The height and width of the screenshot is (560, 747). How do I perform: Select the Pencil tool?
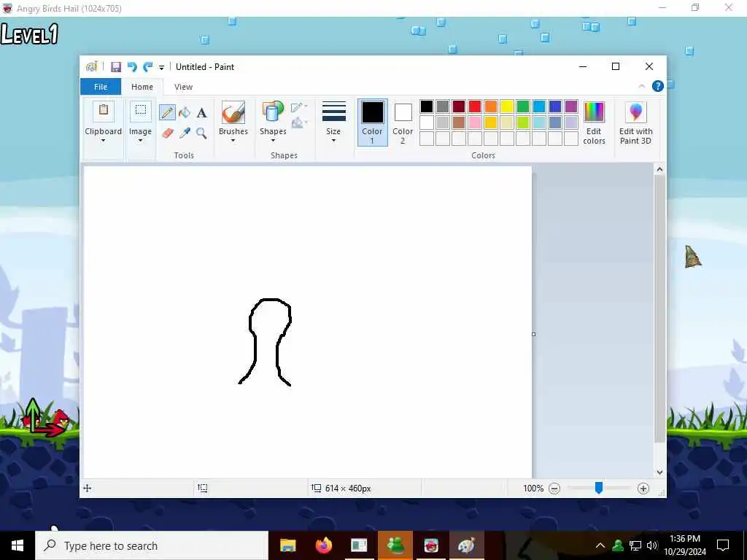pos(167,113)
